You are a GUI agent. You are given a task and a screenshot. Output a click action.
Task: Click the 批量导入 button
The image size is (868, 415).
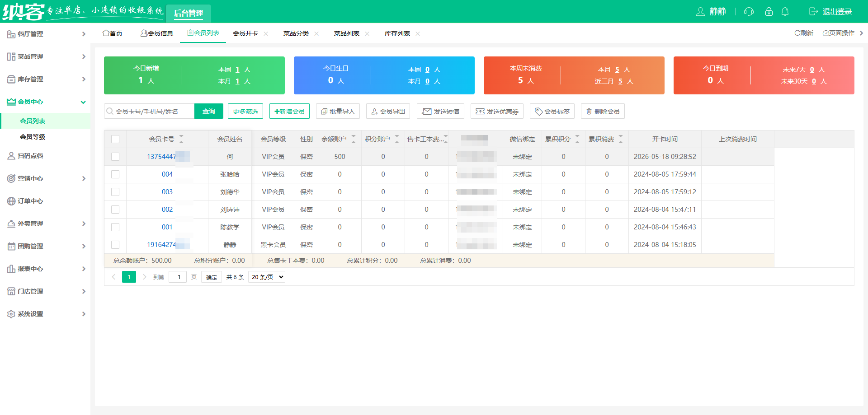(338, 111)
